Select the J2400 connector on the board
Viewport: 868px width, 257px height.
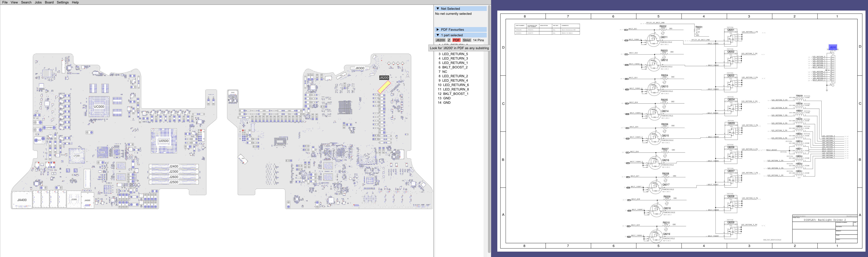(x=174, y=166)
